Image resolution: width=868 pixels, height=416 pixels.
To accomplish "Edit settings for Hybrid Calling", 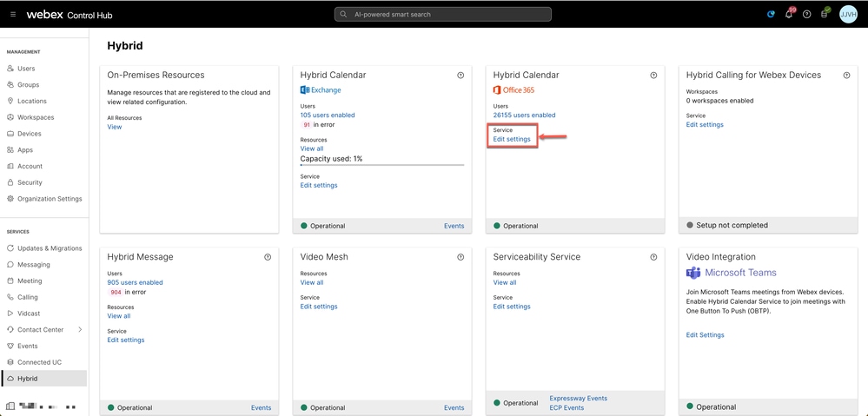I will tap(705, 124).
